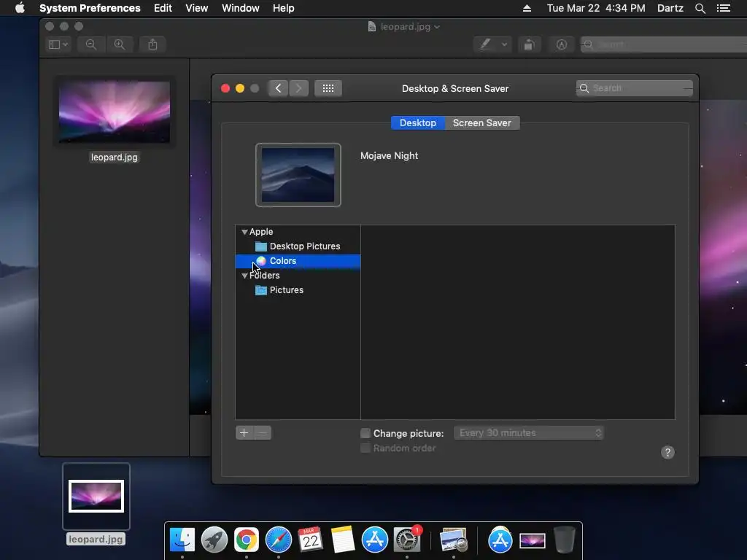Image resolution: width=747 pixels, height=560 pixels.
Task: Open the Applications folder in the Dock
Action: (500, 540)
